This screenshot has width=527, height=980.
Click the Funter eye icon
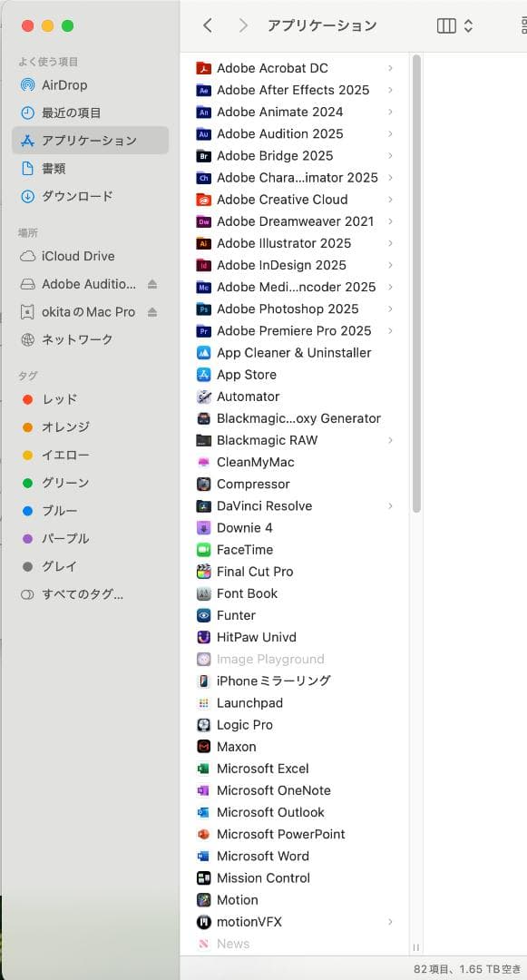[x=203, y=615]
